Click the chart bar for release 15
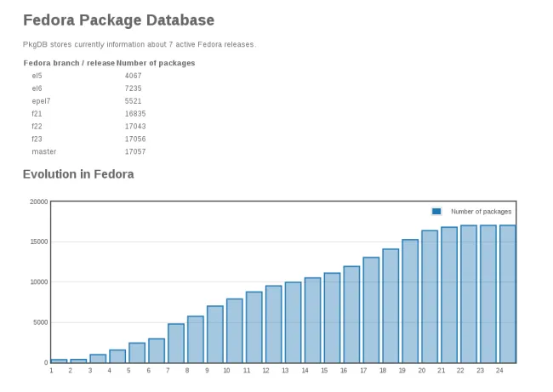 (x=332, y=318)
